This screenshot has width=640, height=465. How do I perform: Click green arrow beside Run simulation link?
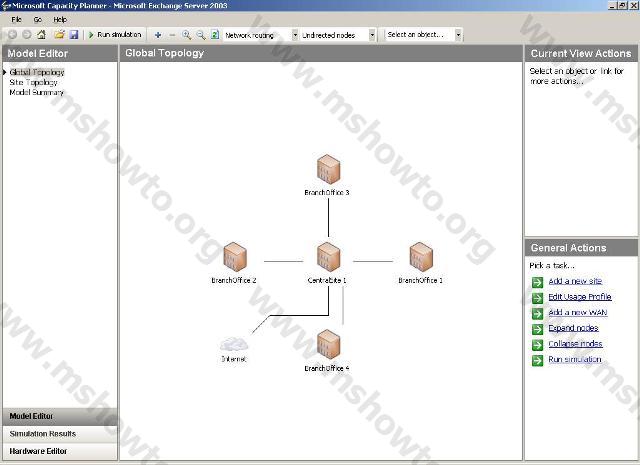click(x=538, y=360)
